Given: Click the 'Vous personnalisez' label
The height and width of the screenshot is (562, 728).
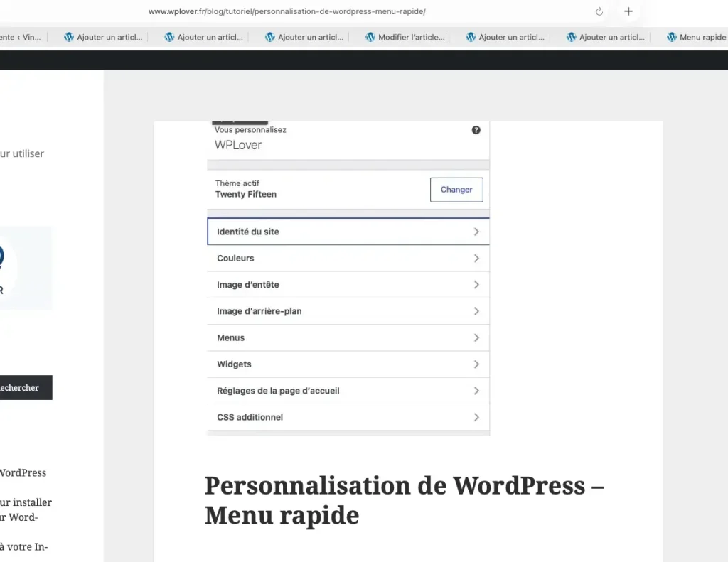Looking at the screenshot, I should click(250, 130).
